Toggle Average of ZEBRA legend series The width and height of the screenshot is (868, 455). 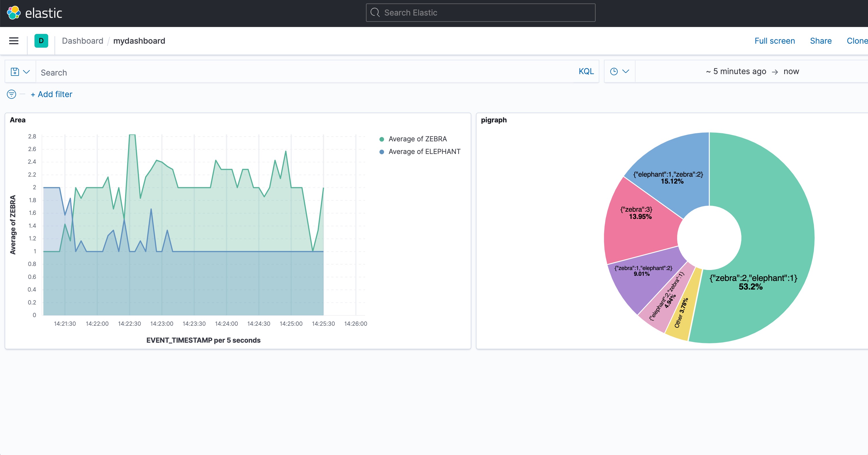[x=417, y=139]
